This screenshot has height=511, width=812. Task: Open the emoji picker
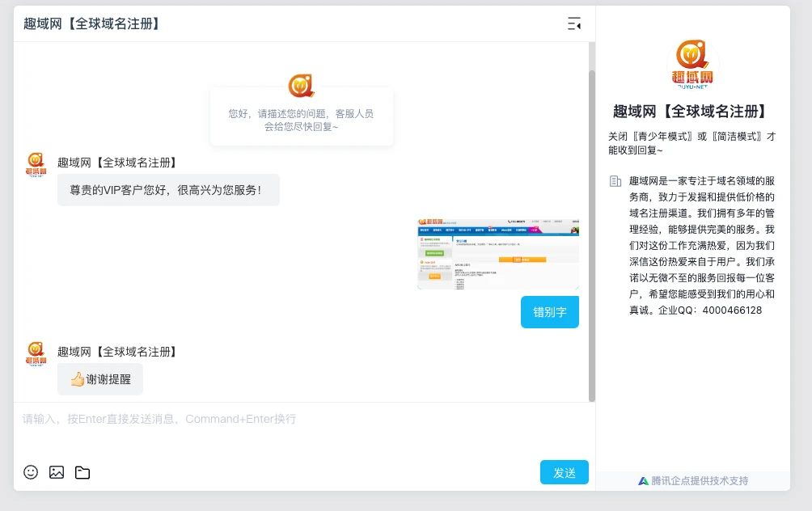coord(31,472)
